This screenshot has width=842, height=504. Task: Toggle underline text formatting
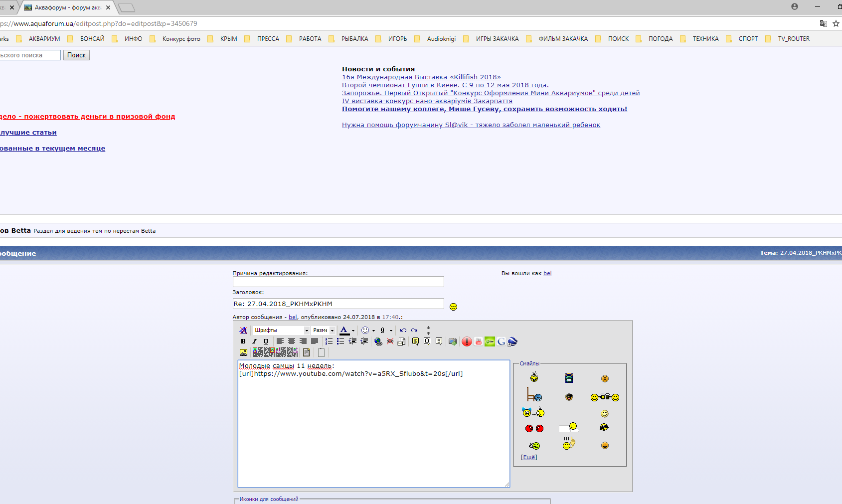pyautogui.click(x=266, y=341)
